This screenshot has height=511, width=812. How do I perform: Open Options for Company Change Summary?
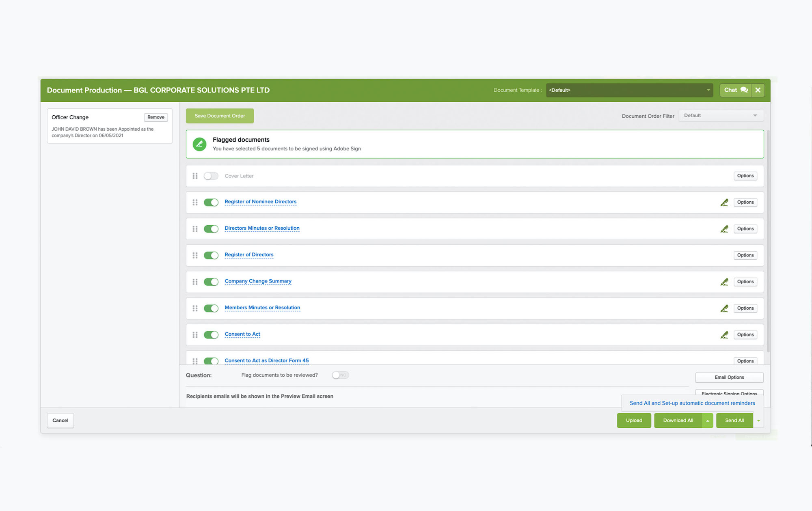[x=745, y=282]
